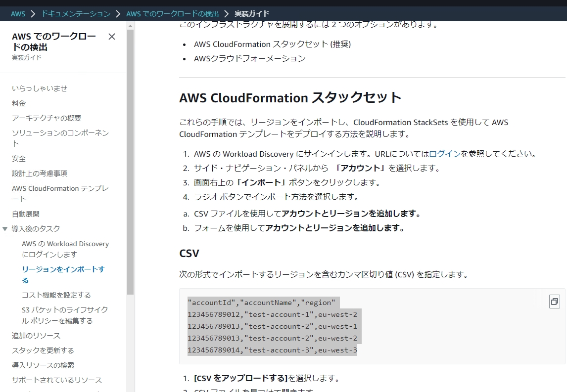
Task: Open the AWS breadcrumb link
Action: [18, 14]
